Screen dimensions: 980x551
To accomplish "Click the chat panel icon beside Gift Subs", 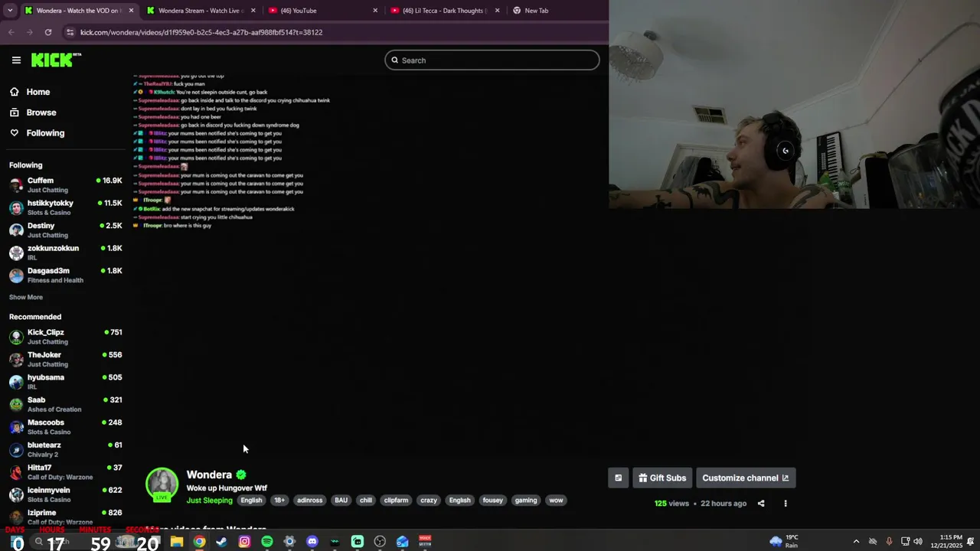I will click(618, 478).
